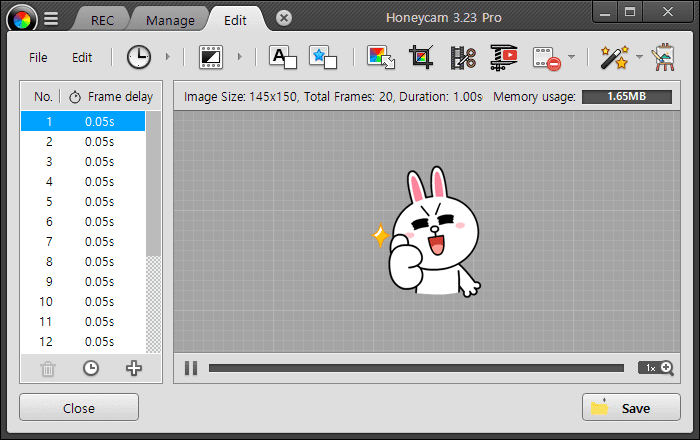Switch to the Manage tab
This screenshot has width=700, height=440.
pyautogui.click(x=170, y=20)
